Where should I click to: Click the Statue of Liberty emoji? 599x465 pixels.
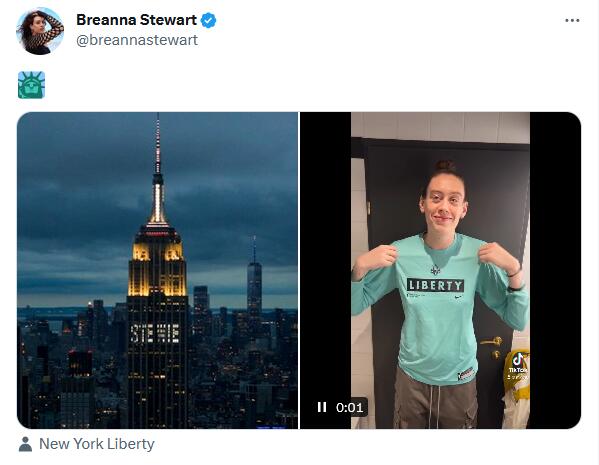pos(31,85)
